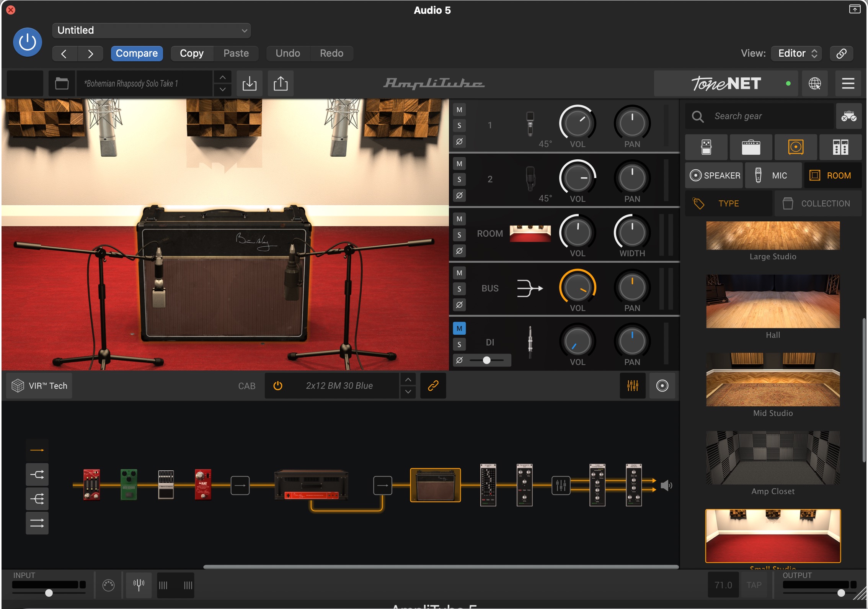Viewport: 868px width, 609px height.
Task: Choose the Large Studio room thumbnail
Action: (x=773, y=236)
